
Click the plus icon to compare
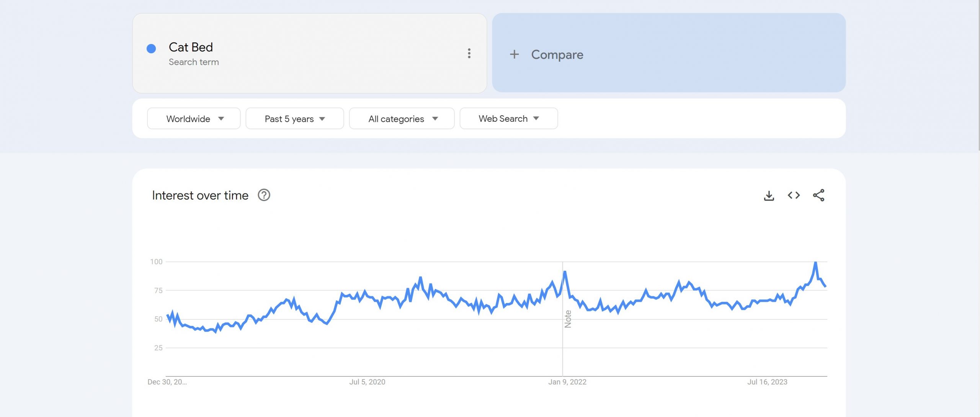pyautogui.click(x=514, y=54)
